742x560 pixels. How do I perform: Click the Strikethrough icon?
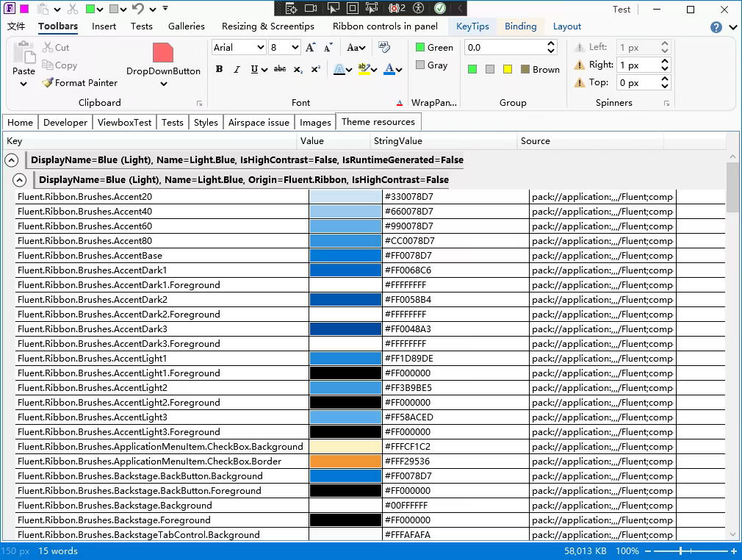281,68
